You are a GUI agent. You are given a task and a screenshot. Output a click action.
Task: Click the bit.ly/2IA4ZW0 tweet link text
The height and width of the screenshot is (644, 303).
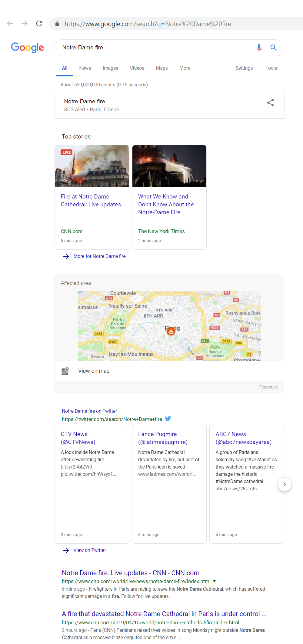coord(76,467)
